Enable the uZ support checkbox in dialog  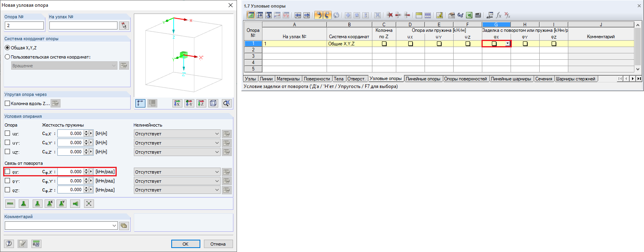(x=8, y=152)
